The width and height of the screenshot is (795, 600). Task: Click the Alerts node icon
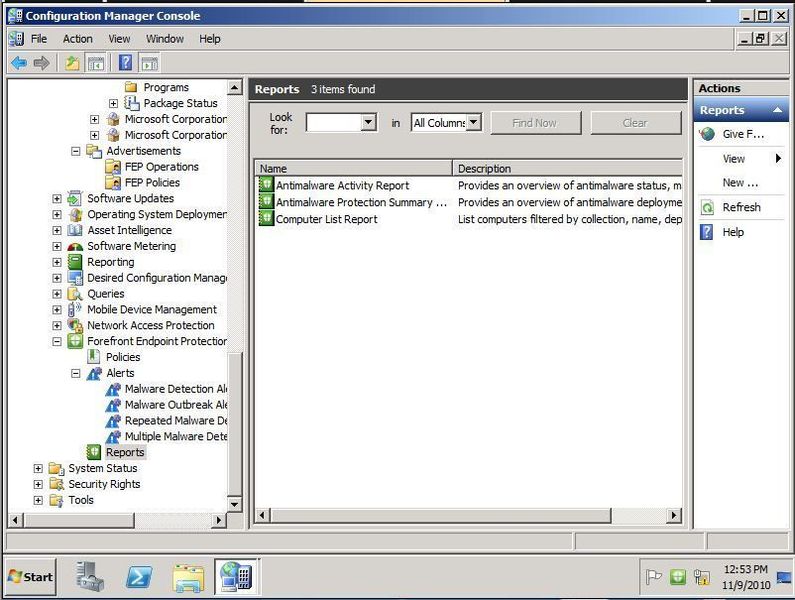94,373
